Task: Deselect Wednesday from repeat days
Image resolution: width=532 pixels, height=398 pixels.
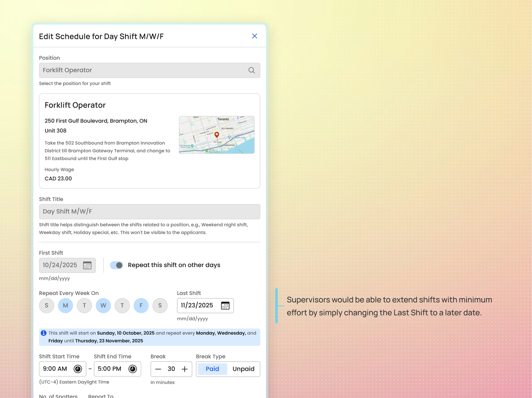Action: click(103, 305)
